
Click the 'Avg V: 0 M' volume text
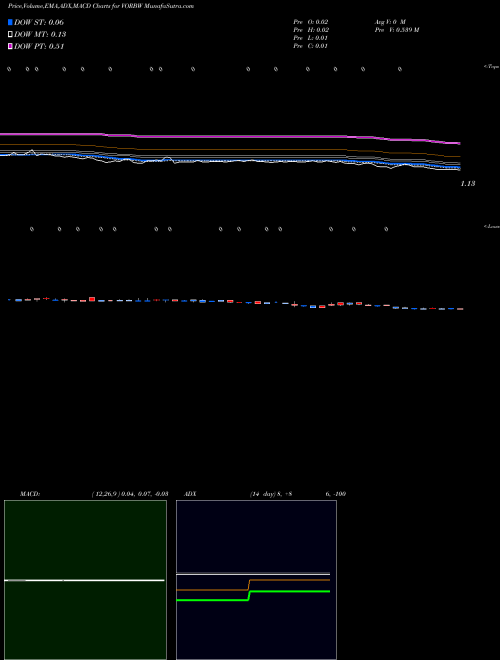390,22
